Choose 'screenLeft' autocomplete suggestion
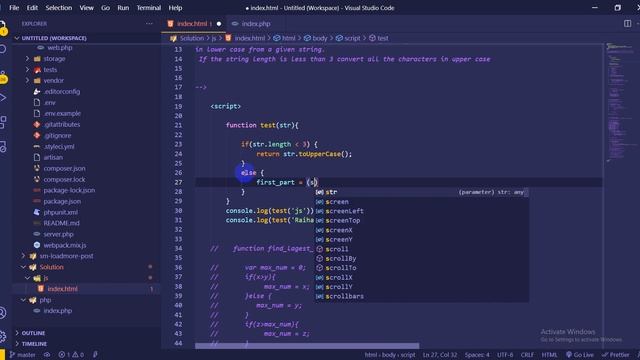This screenshot has width=640, height=360. [421, 211]
